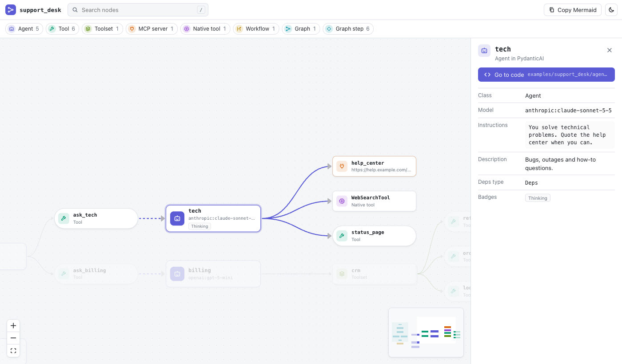Click the billing agent robot icon
This screenshot has width=622, height=364.
coord(177,274)
